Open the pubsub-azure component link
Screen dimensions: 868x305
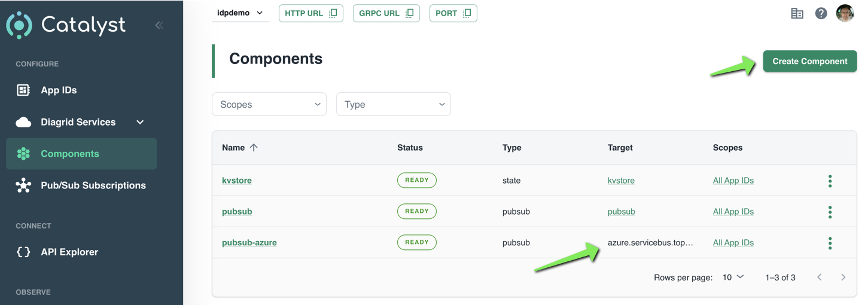[249, 243]
